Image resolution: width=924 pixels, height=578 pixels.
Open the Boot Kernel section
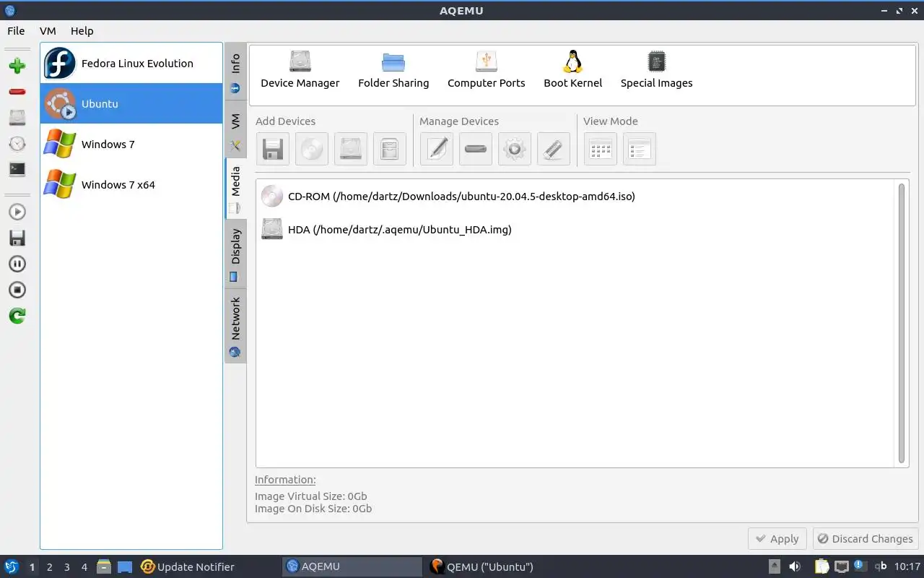[x=573, y=70]
